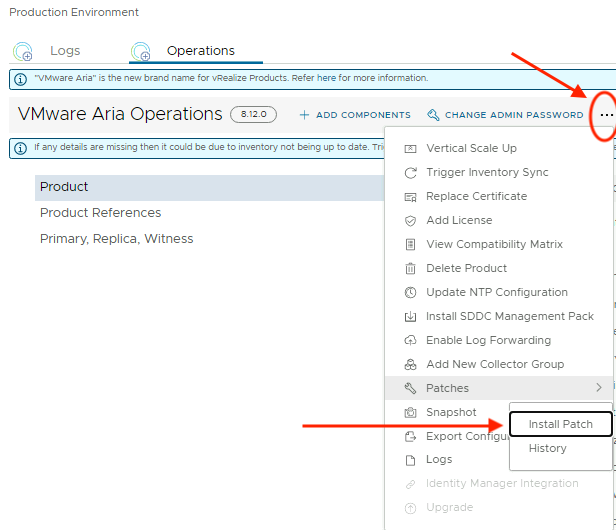Click the Upgrade arrow icon
The width and height of the screenshot is (616, 530).
pyautogui.click(x=410, y=508)
